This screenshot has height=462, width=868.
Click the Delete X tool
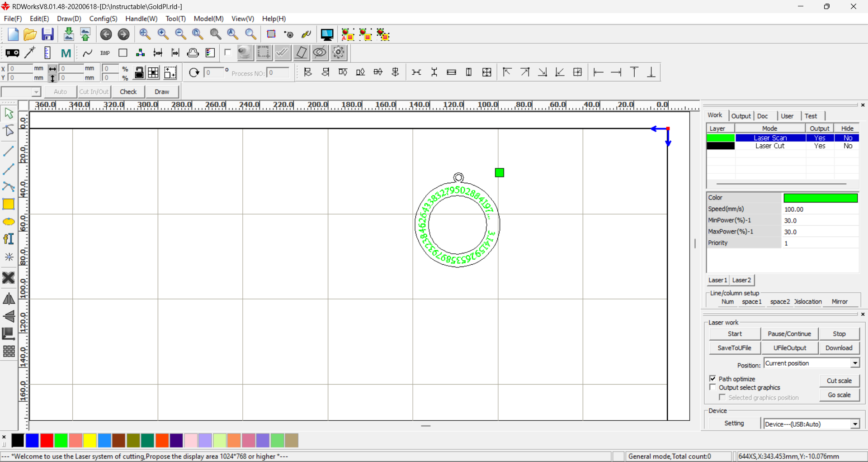click(x=9, y=278)
